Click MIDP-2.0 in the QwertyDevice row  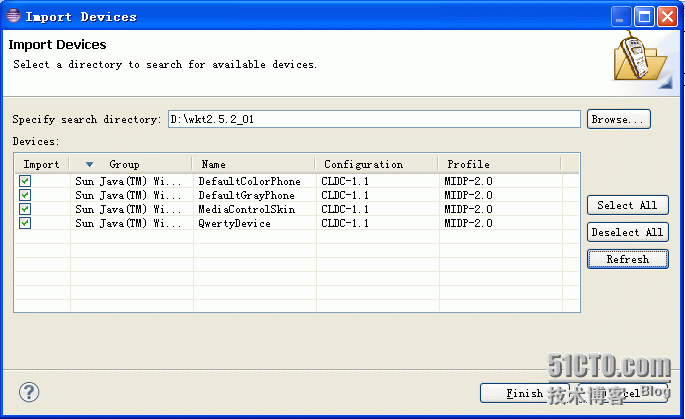click(x=468, y=223)
